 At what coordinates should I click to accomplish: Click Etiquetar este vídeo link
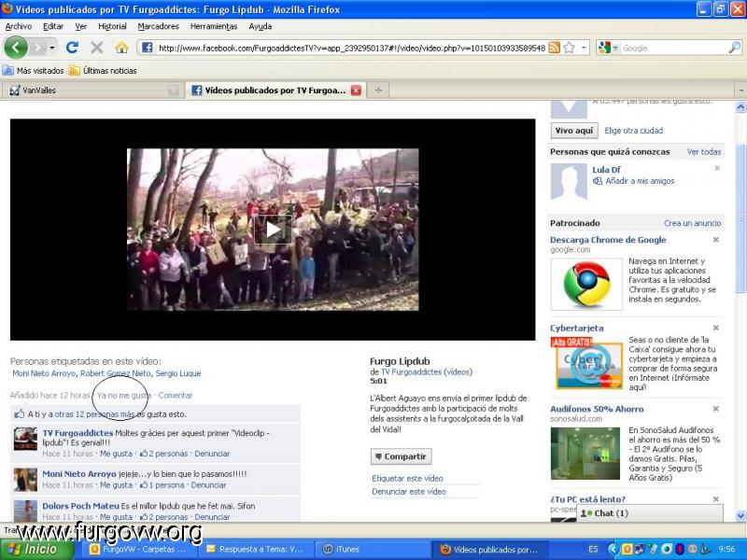click(407, 478)
